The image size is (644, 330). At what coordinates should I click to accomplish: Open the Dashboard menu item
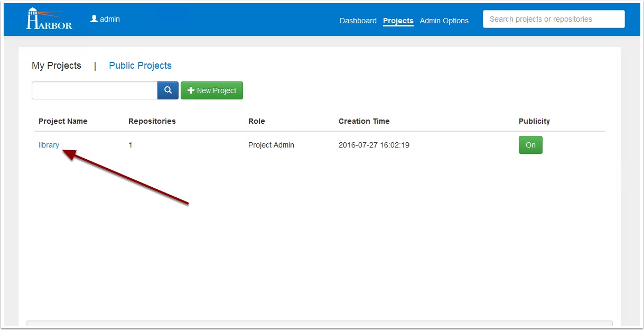(358, 21)
